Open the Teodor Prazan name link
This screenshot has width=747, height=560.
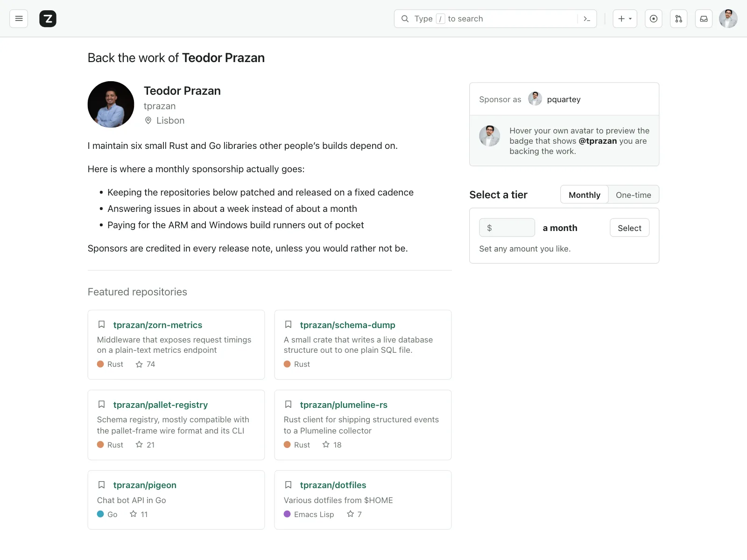tap(182, 91)
